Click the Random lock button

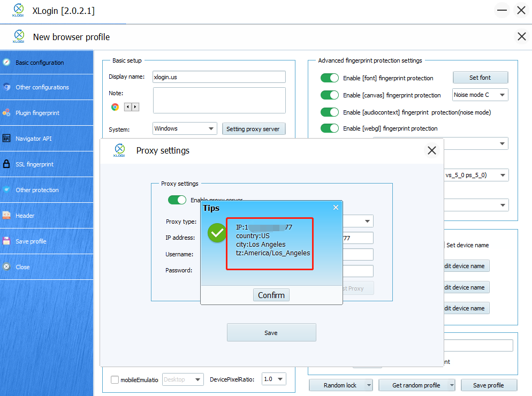pyautogui.click(x=338, y=385)
